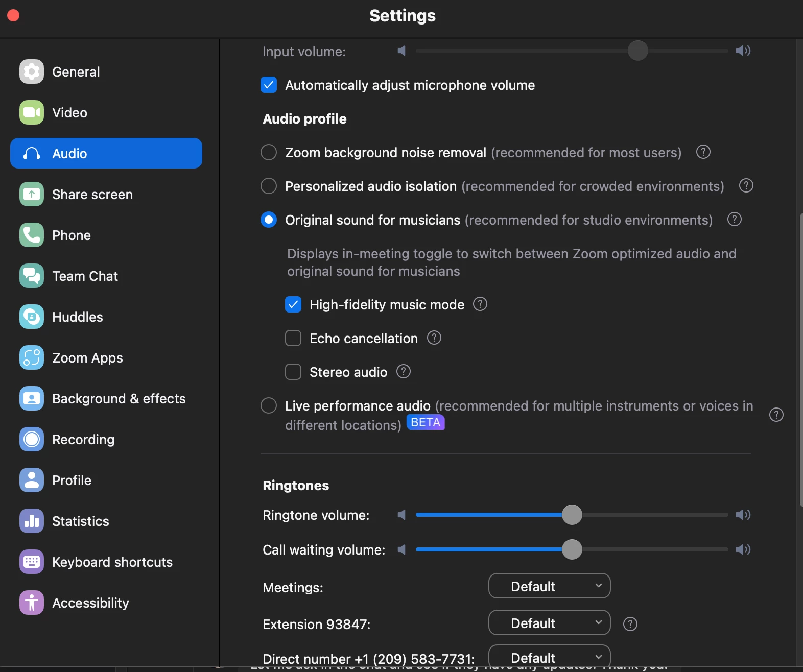Open help next to Extension 93847 dropdown

click(x=630, y=623)
